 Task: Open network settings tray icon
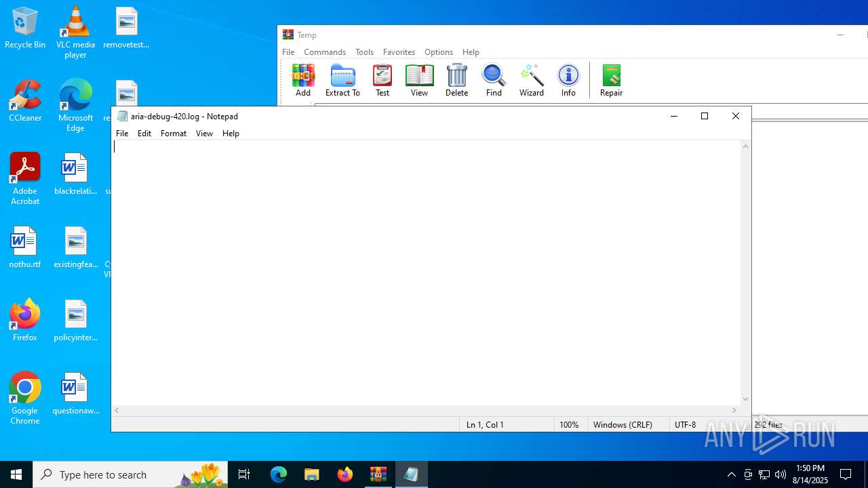point(764,474)
